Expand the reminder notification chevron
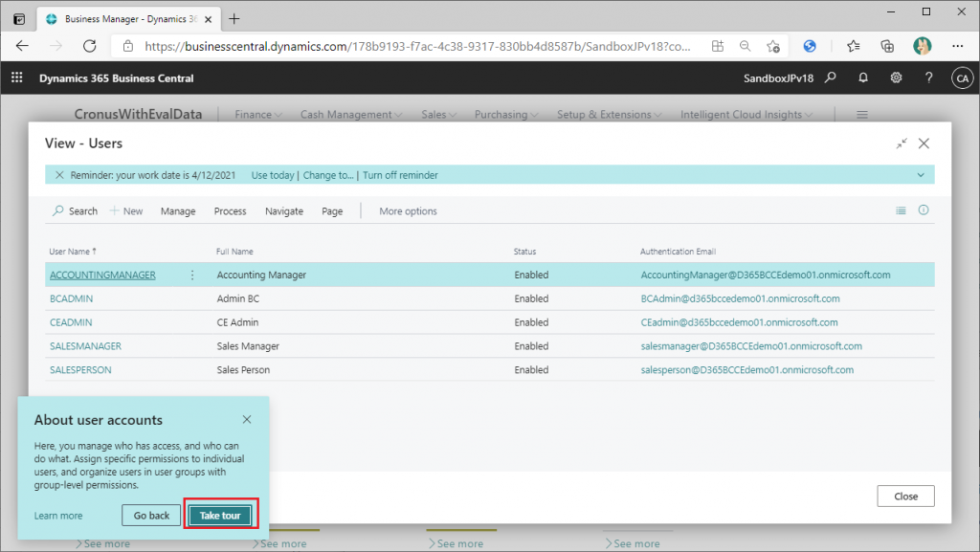 point(921,175)
